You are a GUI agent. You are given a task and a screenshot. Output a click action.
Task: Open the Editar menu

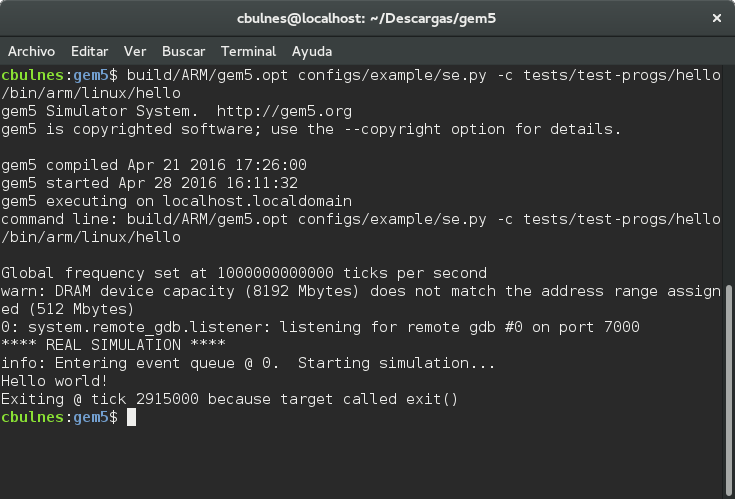(90, 51)
